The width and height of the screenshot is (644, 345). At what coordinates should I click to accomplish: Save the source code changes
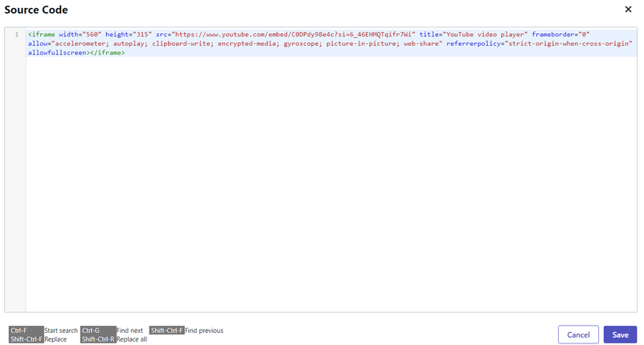[620, 335]
